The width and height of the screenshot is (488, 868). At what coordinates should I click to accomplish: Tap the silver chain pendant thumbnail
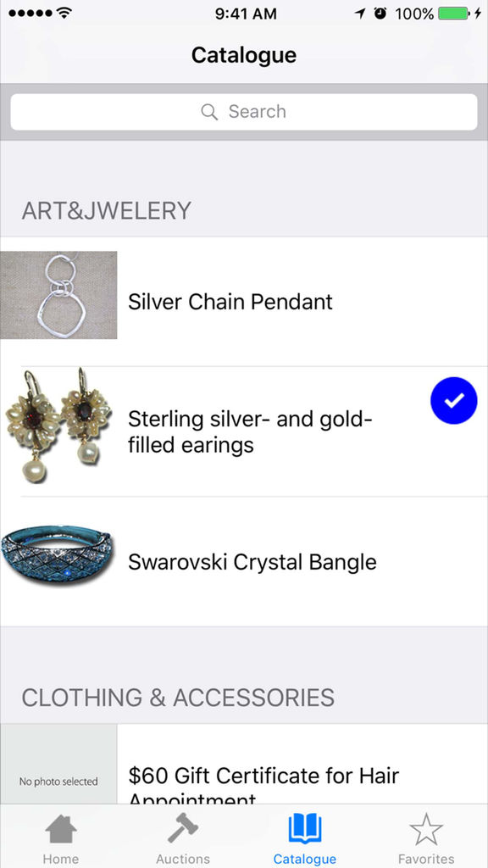point(58,295)
